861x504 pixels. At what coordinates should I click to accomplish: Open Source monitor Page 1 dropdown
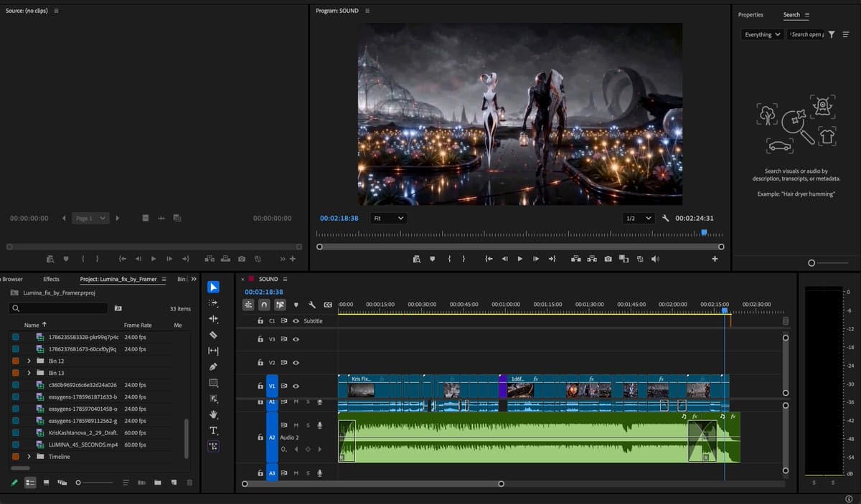pos(90,218)
